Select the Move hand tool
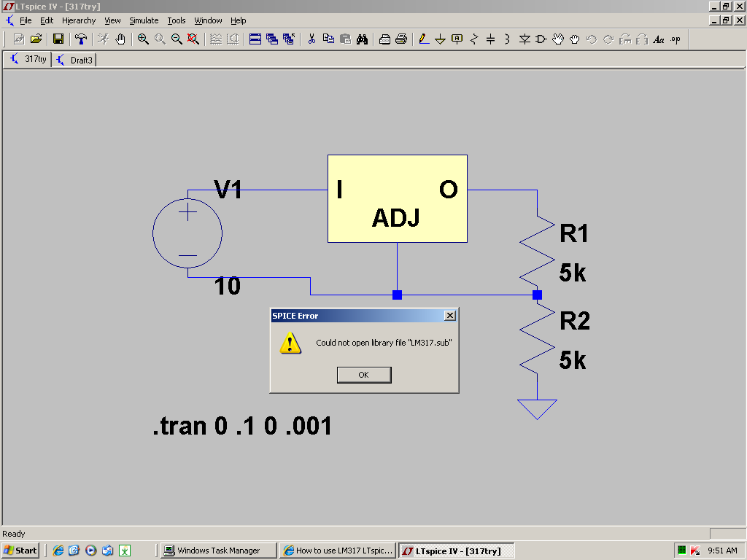This screenshot has height=560, width=747. click(558, 39)
